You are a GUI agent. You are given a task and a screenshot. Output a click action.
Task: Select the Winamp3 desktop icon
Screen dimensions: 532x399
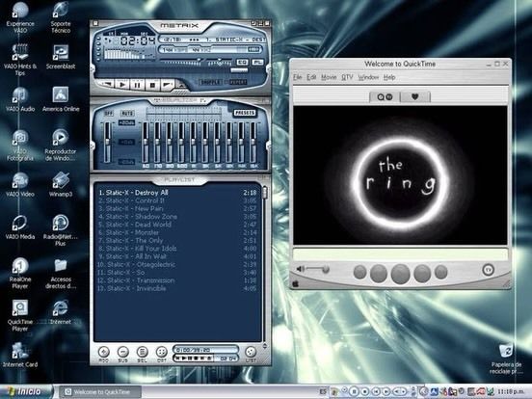61,185
